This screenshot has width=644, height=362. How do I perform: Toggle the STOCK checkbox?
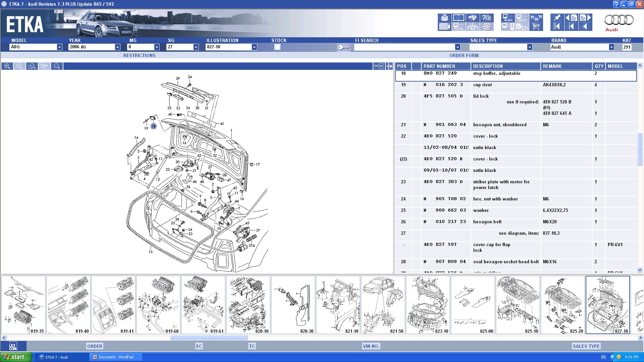click(x=277, y=47)
